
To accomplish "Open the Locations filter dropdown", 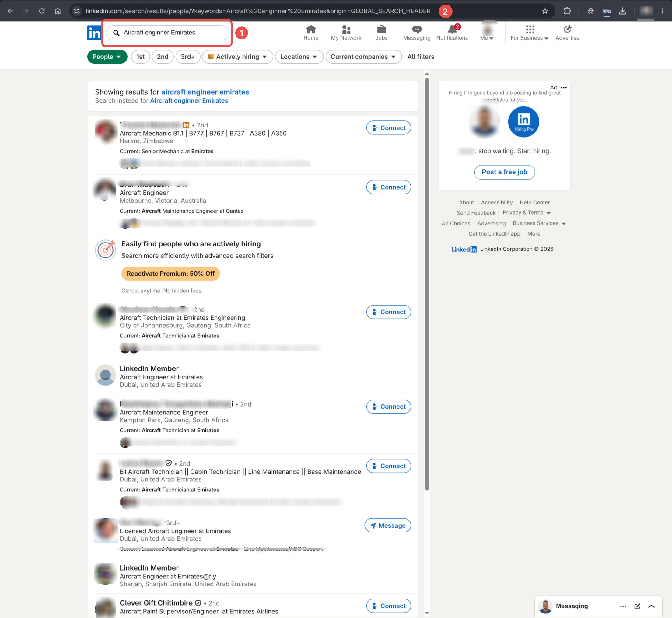I will click(299, 57).
